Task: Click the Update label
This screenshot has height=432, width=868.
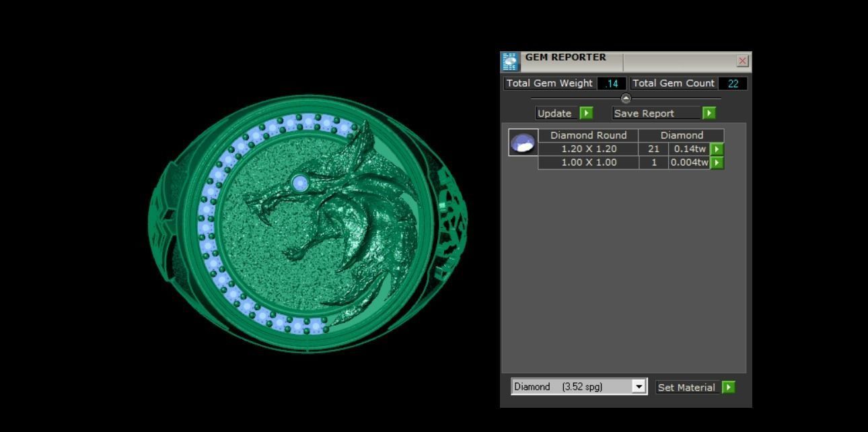Action: [x=556, y=113]
